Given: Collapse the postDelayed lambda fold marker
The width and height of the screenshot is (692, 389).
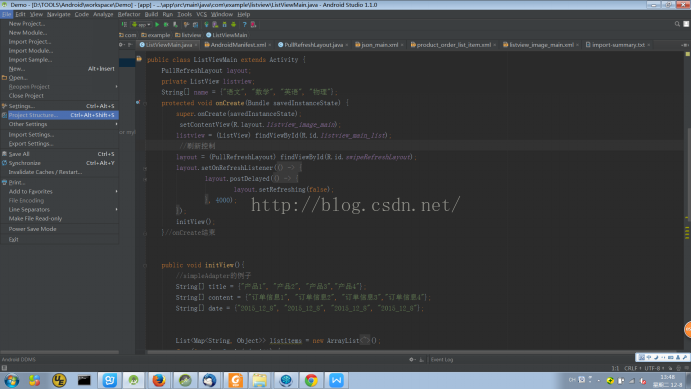Looking at the screenshot, I should 145,179.
